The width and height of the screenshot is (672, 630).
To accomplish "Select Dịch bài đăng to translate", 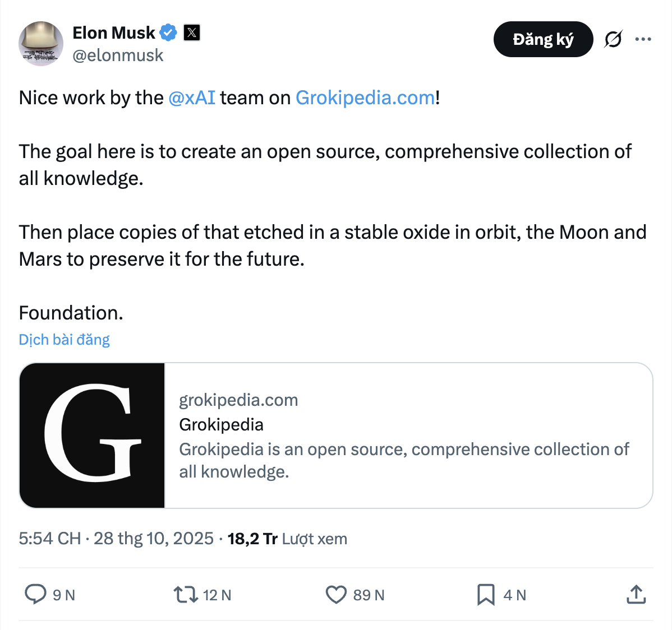I will (x=64, y=339).
